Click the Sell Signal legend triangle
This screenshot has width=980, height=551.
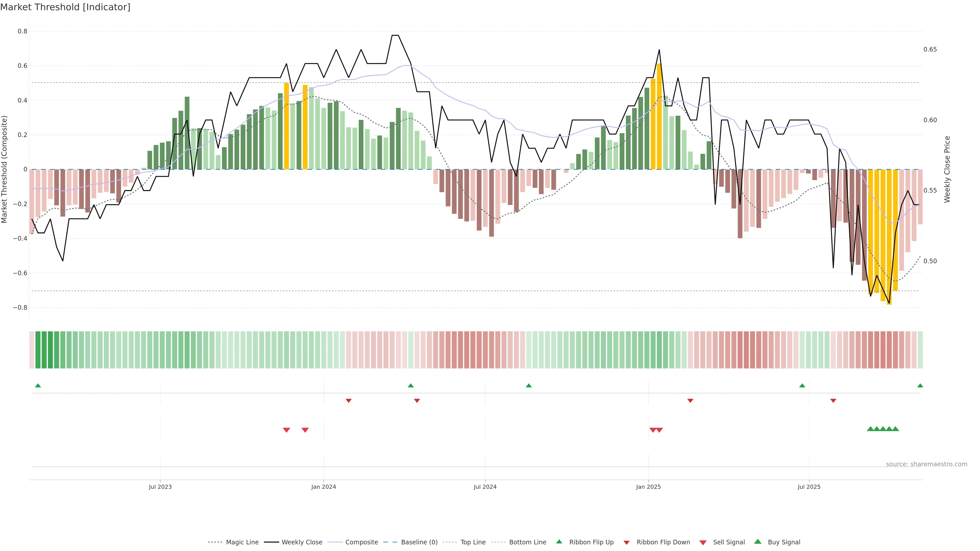703,542
